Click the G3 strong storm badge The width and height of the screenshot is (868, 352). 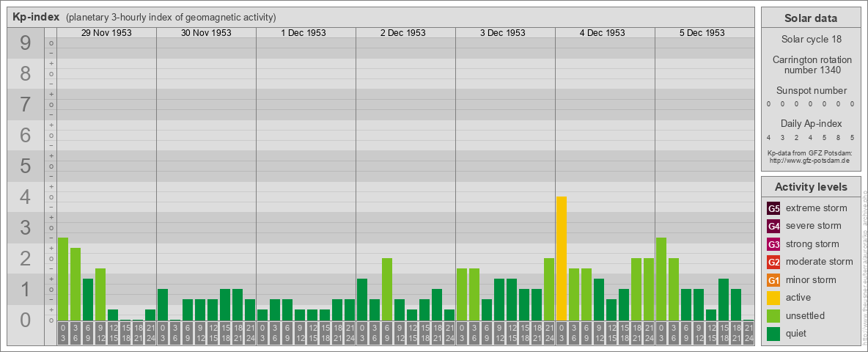coord(773,244)
